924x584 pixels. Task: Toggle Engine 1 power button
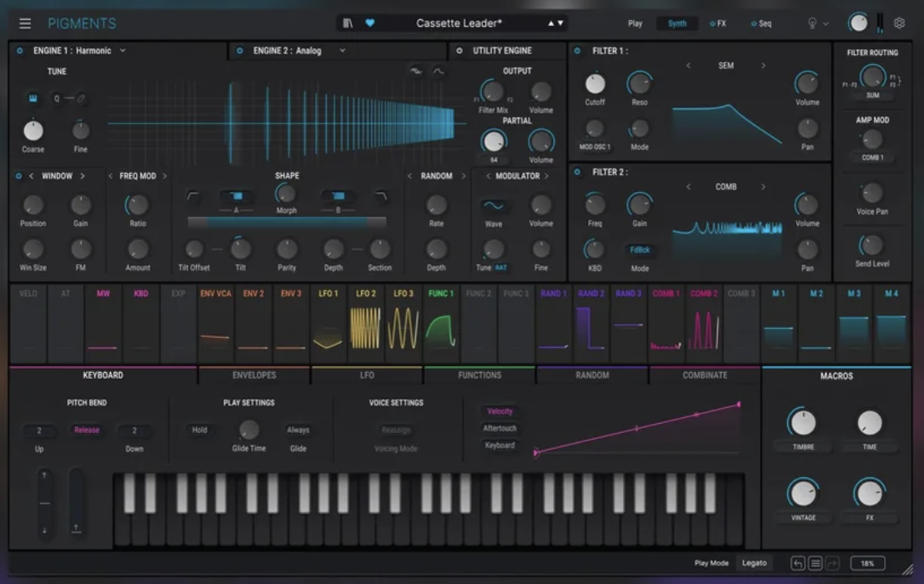[20, 51]
